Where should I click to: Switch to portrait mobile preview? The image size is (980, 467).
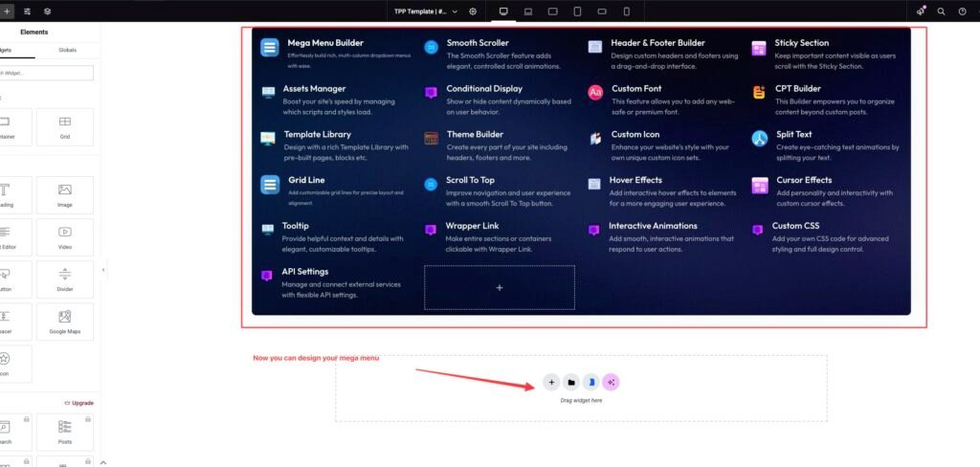pos(627,11)
